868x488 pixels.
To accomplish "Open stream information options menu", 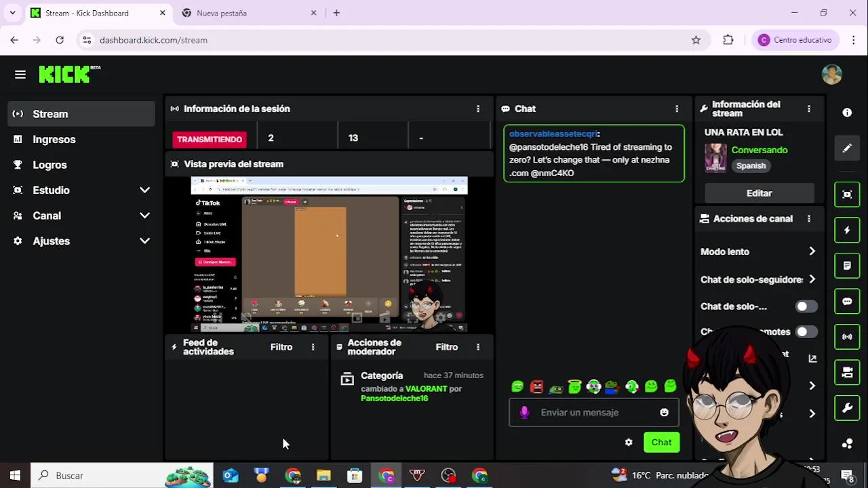I will tap(809, 108).
